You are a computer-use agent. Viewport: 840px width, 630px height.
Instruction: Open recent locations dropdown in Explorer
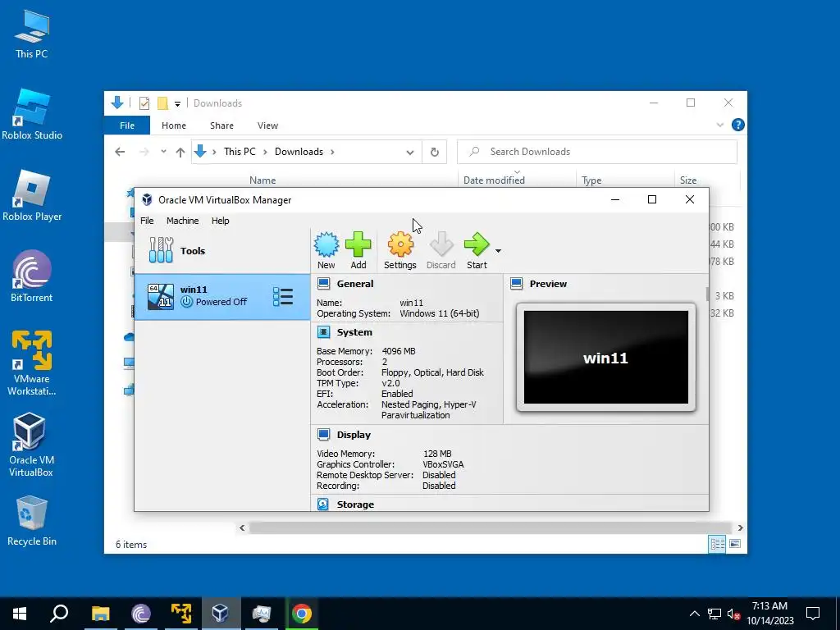[163, 152]
